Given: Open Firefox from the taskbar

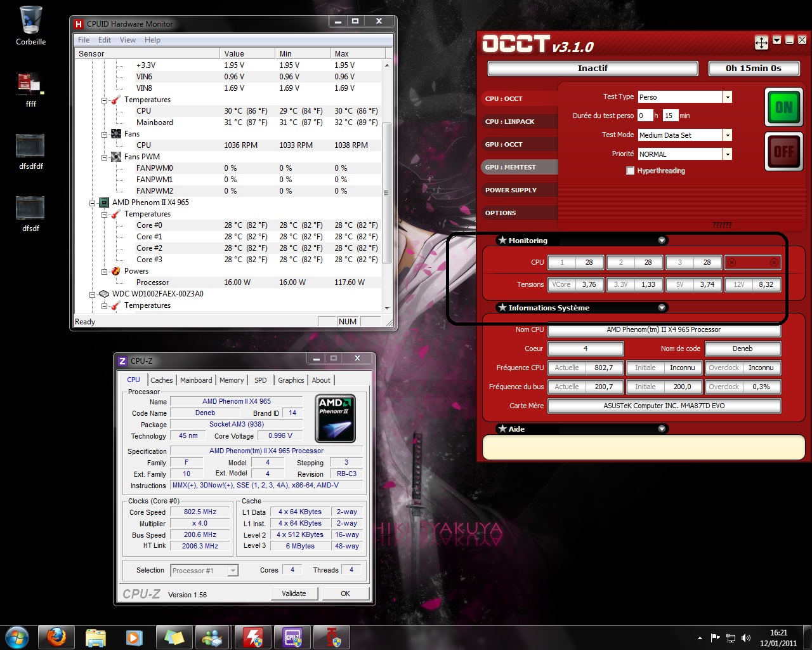Looking at the screenshot, I should tap(56, 637).
